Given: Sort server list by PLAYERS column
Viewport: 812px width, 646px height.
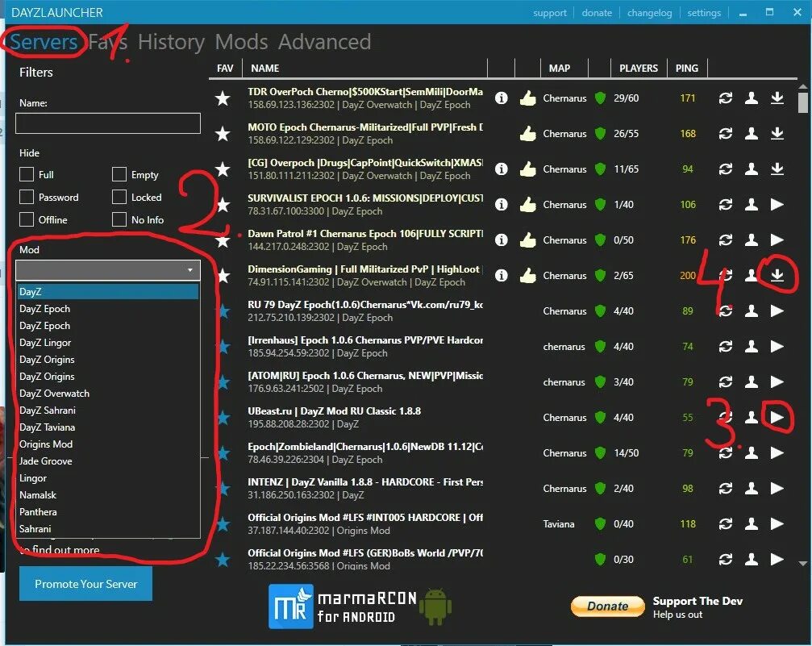Looking at the screenshot, I should coord(639,69).
